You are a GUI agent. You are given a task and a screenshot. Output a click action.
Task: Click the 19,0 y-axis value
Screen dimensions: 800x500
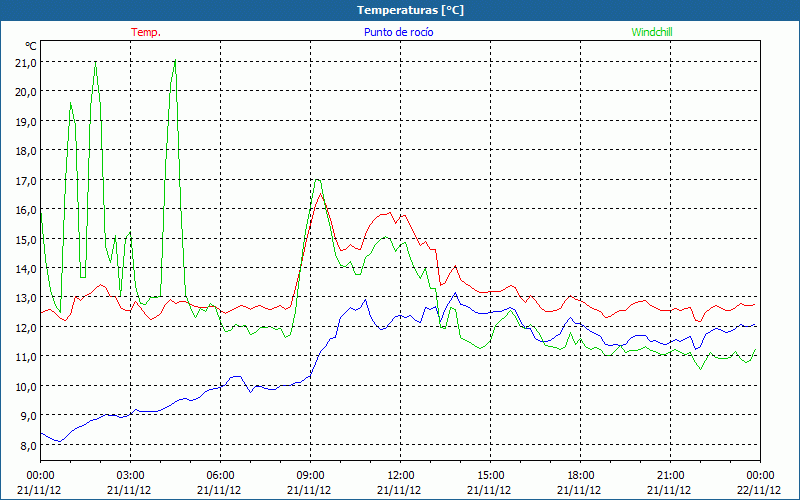click(x=28, y=121)
